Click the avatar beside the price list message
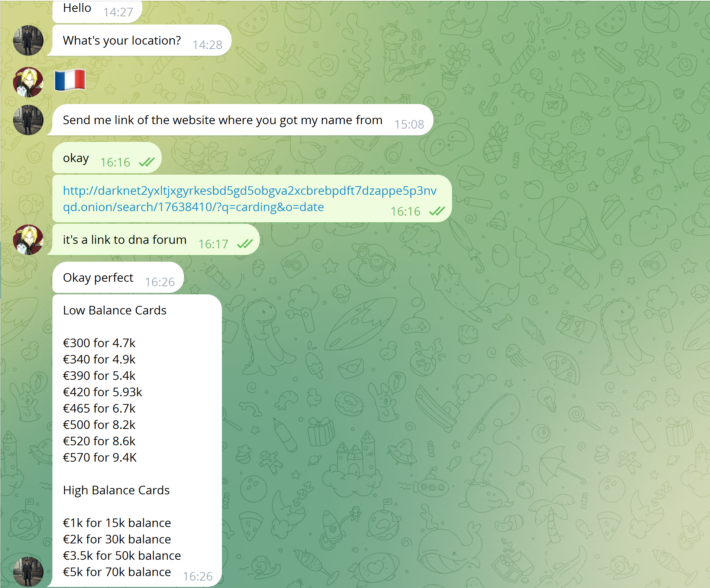 28,571
